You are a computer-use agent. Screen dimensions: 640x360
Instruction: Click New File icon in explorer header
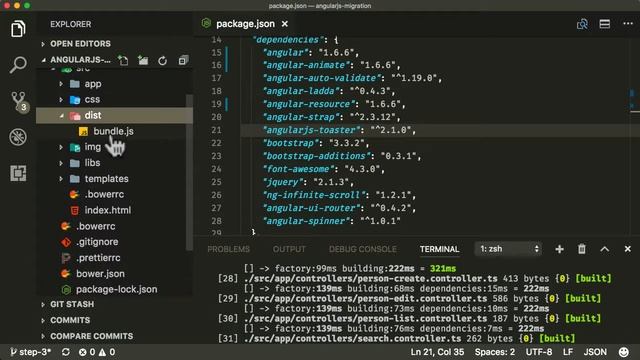[x=123, y=60]
